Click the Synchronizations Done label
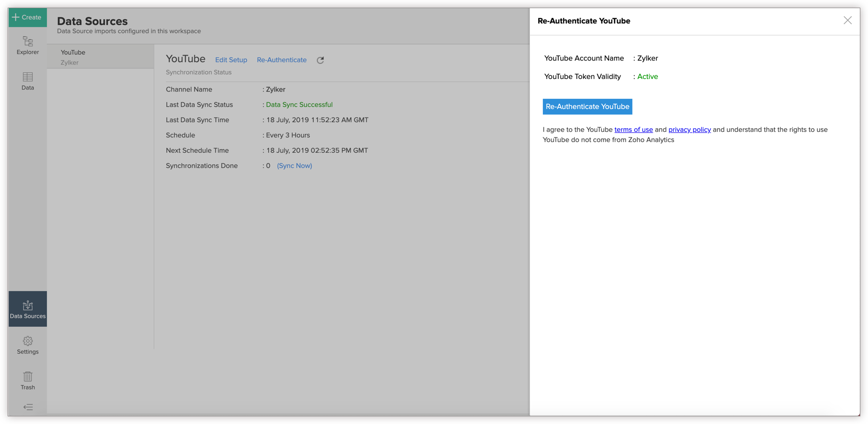 click(201, 166)
